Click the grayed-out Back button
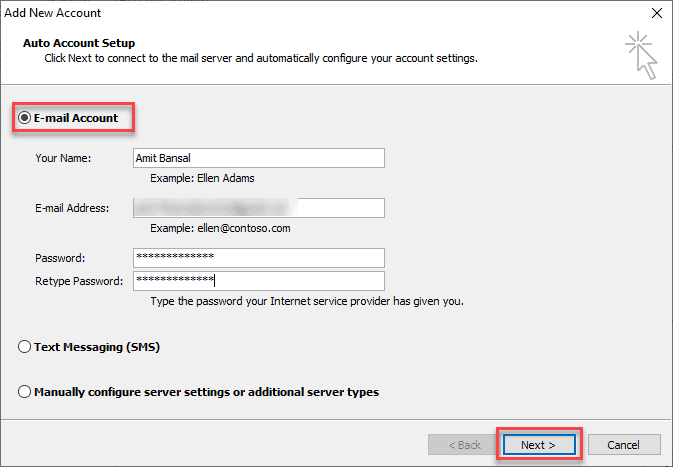 click(x=464, y=445)
